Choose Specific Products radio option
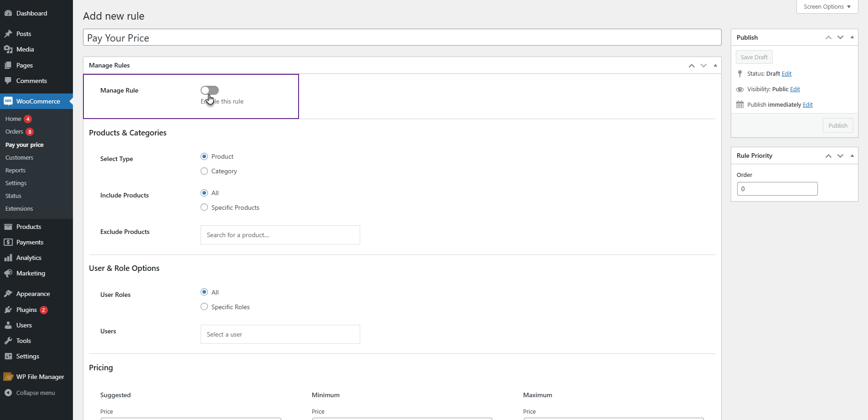Screen dimensions: 868x420 coord(204,207)
